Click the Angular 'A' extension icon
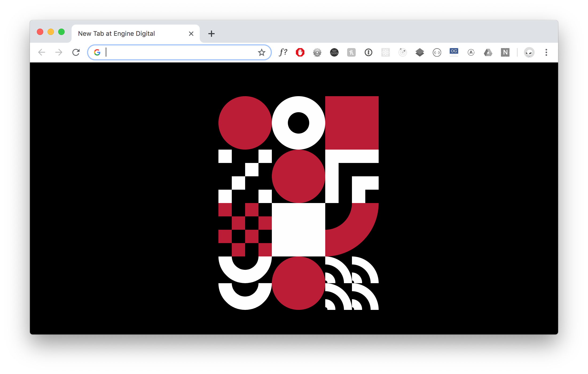 tap(471, 52)
